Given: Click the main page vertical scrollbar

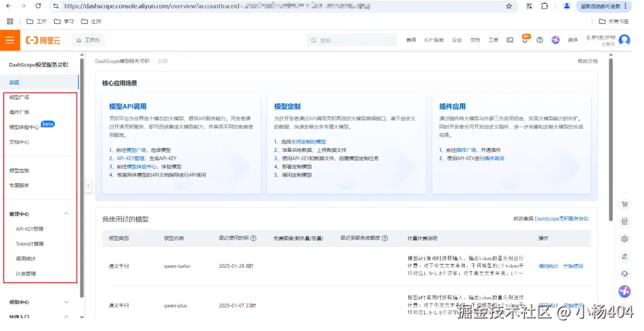Looking at the screenshot, I should 611,140.
